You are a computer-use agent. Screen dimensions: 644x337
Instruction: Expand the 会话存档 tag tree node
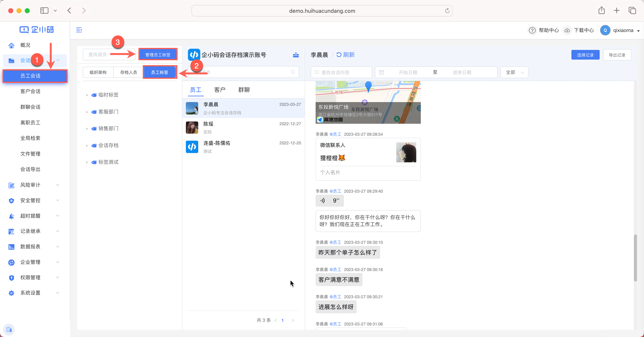[87, 146]
